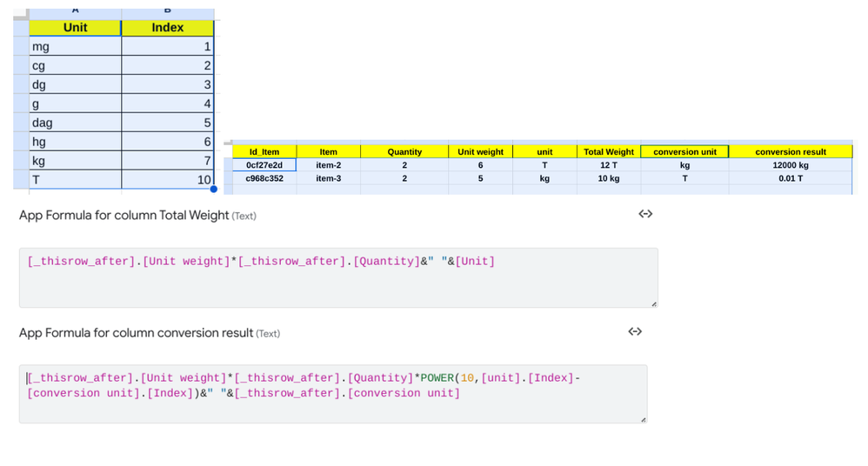Select Index value 3 next to dg

coord(167,84)
